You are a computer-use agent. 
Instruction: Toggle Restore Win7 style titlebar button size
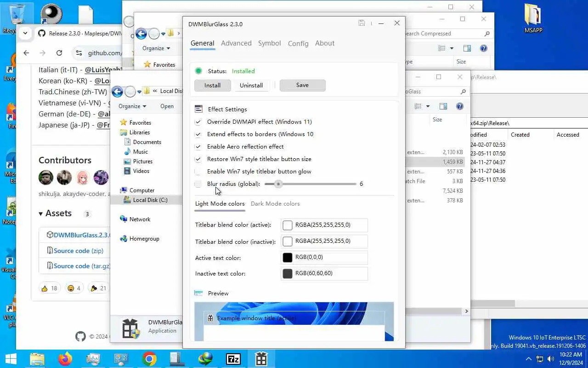point(198,159)
